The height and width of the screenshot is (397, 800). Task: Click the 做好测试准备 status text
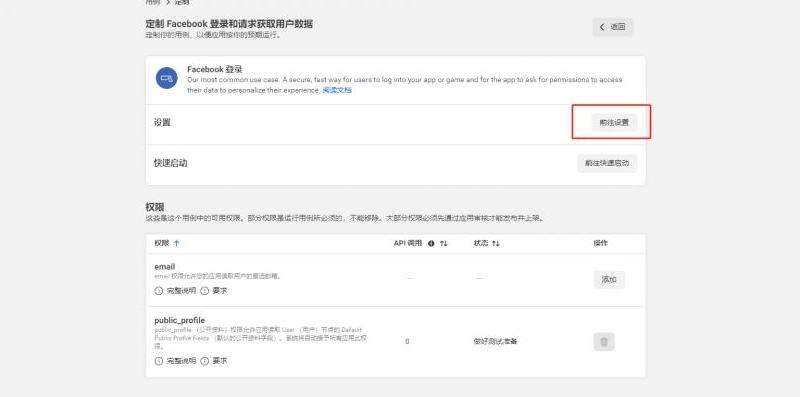(x=495, y=341)
